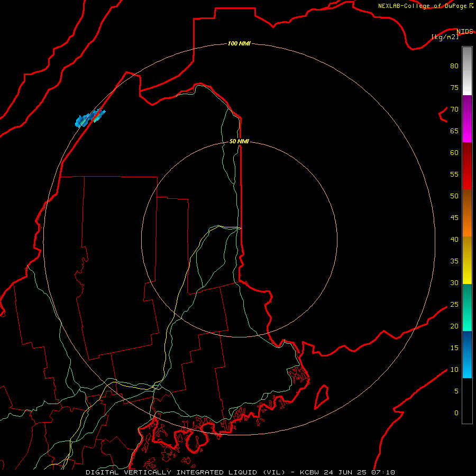Click the '45' scale value

[454, 218]
